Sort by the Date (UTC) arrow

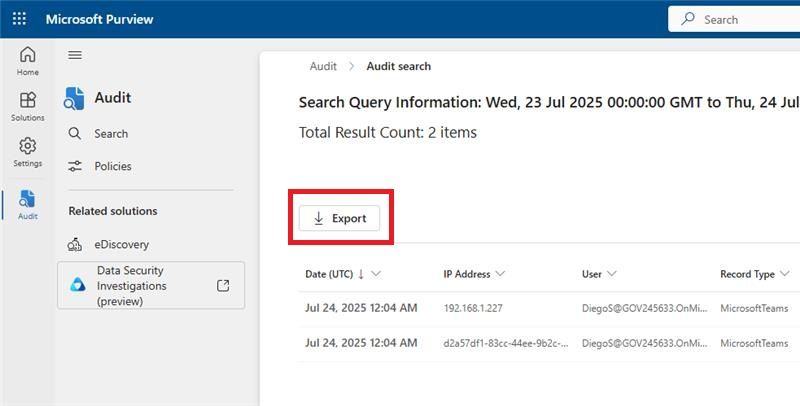click(x=361, y=274)
